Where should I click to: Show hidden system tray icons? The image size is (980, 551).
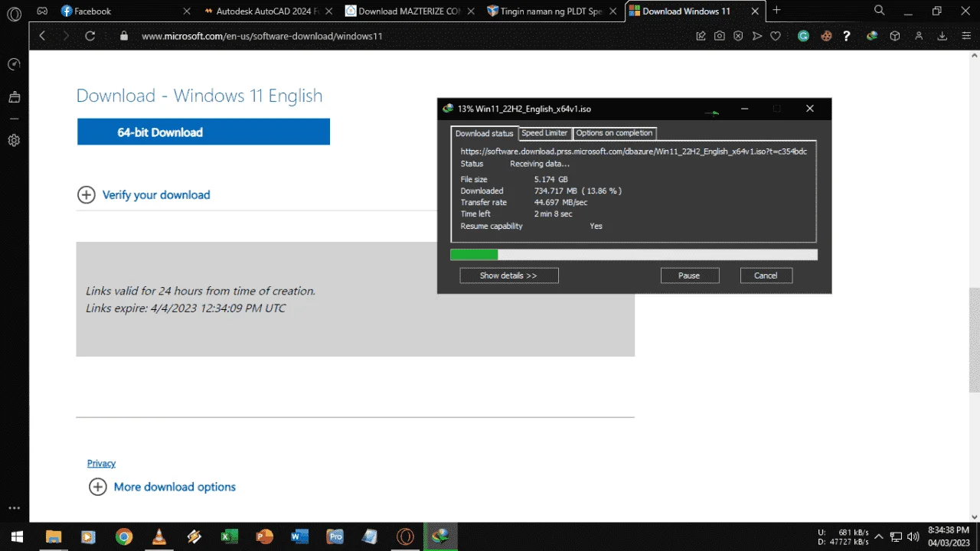pos(879,536)
